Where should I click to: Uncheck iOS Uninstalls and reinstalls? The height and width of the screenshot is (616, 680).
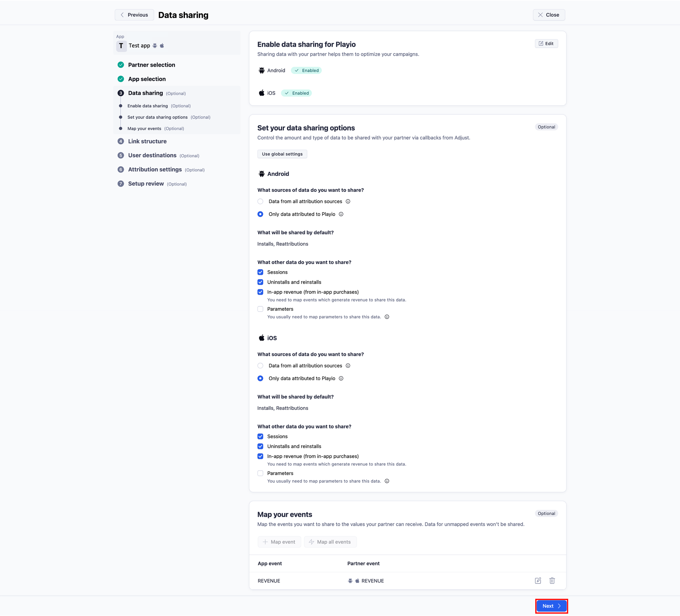(x=260, y=446)
